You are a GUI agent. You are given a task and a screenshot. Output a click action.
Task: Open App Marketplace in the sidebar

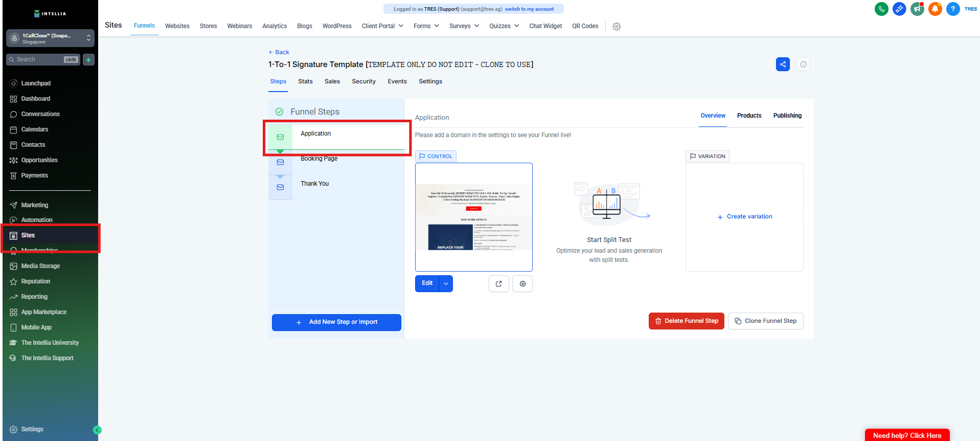(x=44, y=312)
